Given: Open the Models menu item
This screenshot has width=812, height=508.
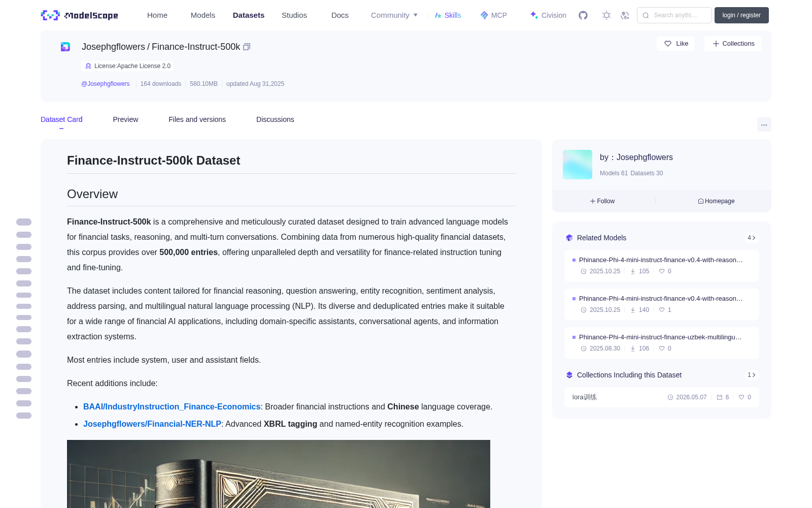Looking at the screenshot, I should coord(203,15).
